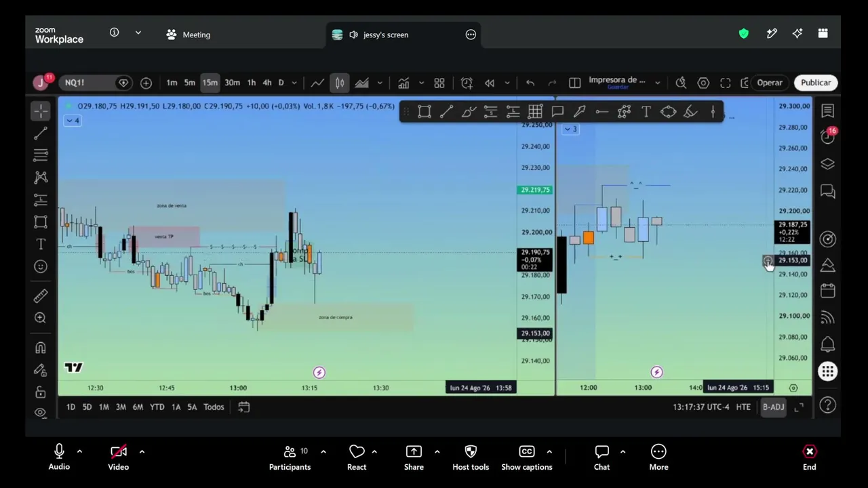Expand the chart style dropdown
The width and height of the screenshot is (868, 488).
pyautogui.click(x=380, y=83)
